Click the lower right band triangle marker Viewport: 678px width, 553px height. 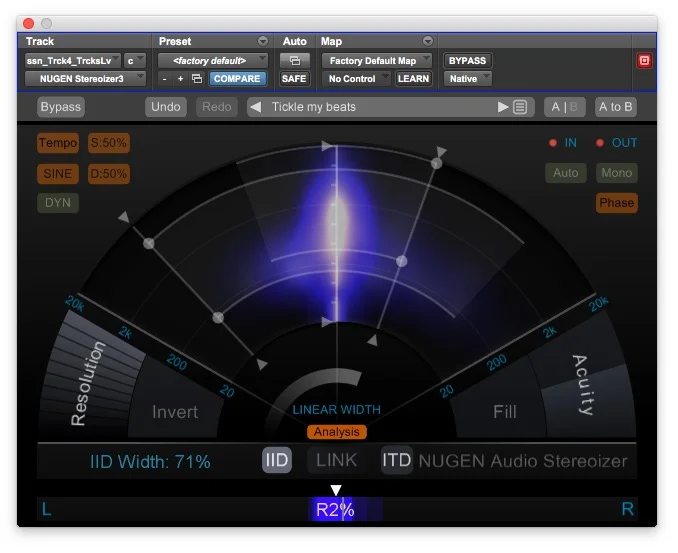coord(372,341)
